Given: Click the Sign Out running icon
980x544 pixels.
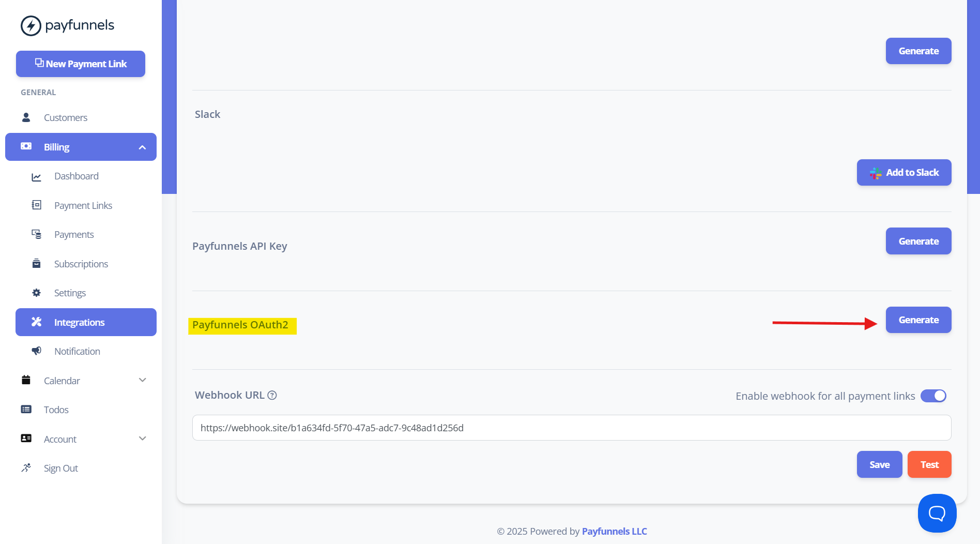Looking at the screenshot, I should point(26,467).
